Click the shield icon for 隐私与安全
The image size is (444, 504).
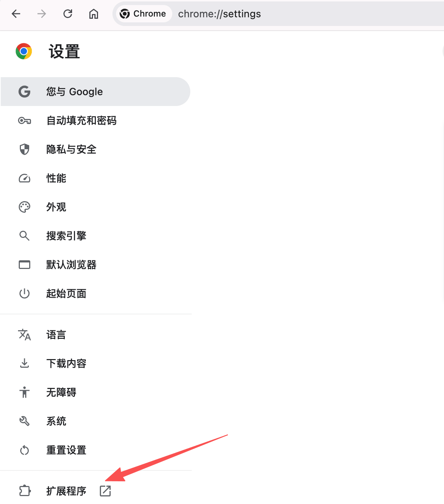tap(24, 149)
